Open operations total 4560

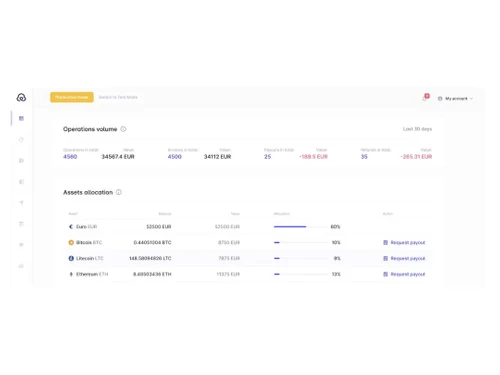(x=70, y=157)
